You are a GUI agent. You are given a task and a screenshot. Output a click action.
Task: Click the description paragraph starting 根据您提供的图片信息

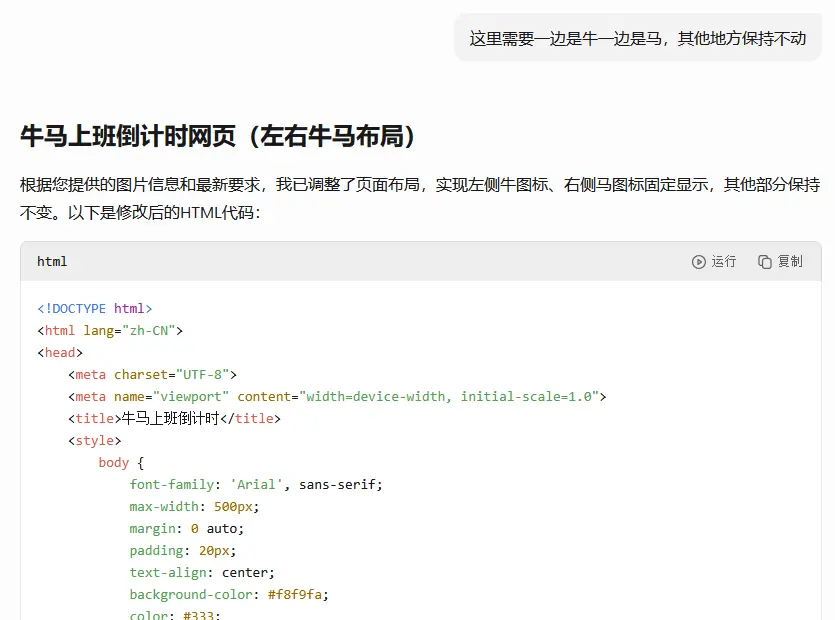coord(420,199)
